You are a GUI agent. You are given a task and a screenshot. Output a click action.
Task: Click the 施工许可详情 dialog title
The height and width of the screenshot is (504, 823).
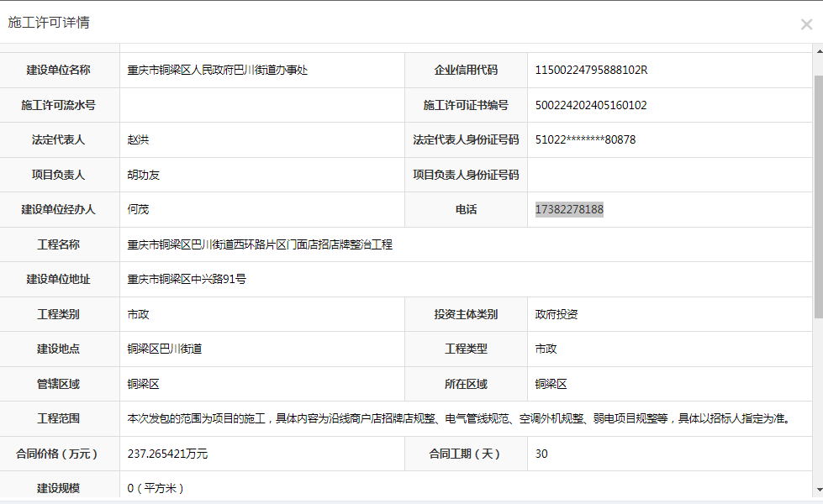49,23
